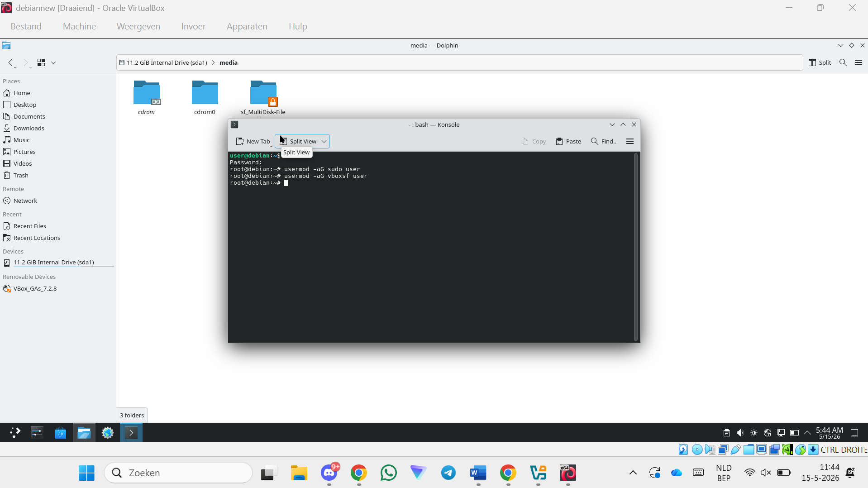Image resolution: width=868 pixels, height=488 pixels.
Task: Open Hulp menu in VirtualBox
Action: (298, 26)
